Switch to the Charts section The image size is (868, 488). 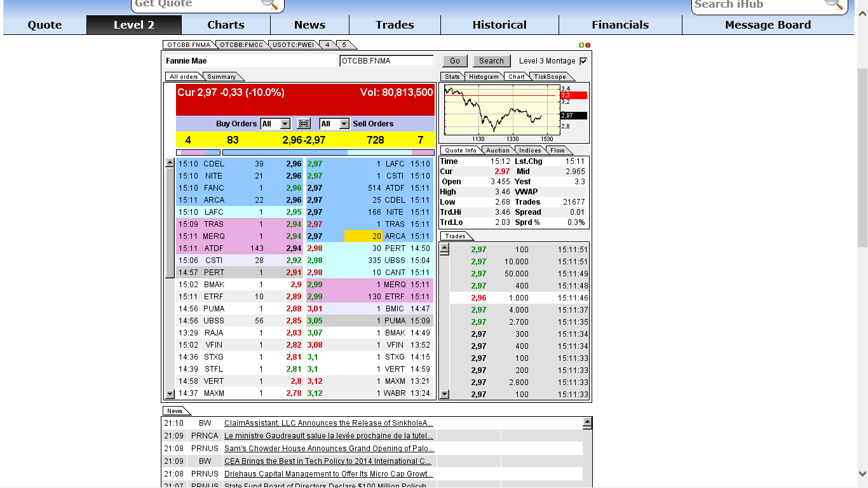tap(226, 25)
